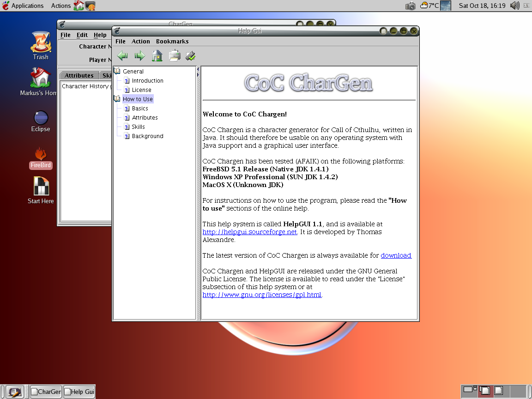Open the Trash desktop icon
The width and height of the screenshot is (532, 399).
[41, 46]
